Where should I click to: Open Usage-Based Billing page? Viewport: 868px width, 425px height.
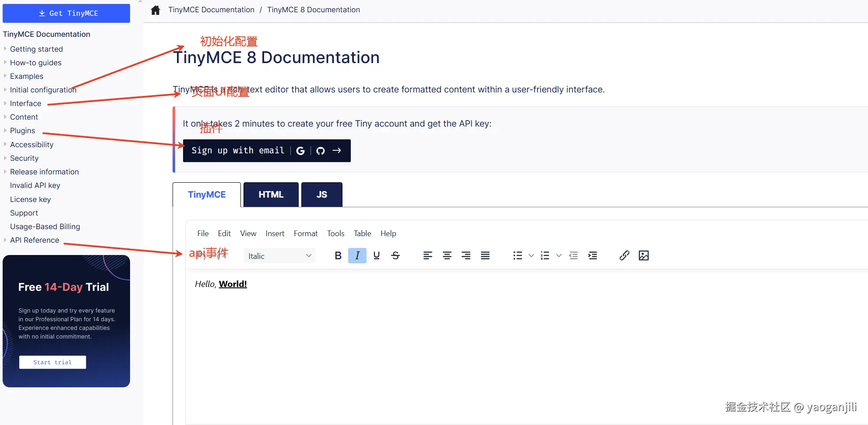coord(45,227)
